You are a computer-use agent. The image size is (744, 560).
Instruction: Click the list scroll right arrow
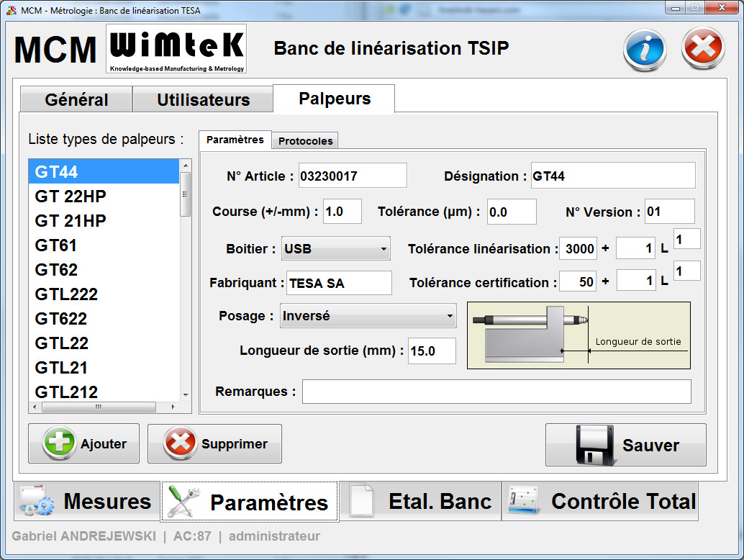pyautogui.click(x=173, y=407)
